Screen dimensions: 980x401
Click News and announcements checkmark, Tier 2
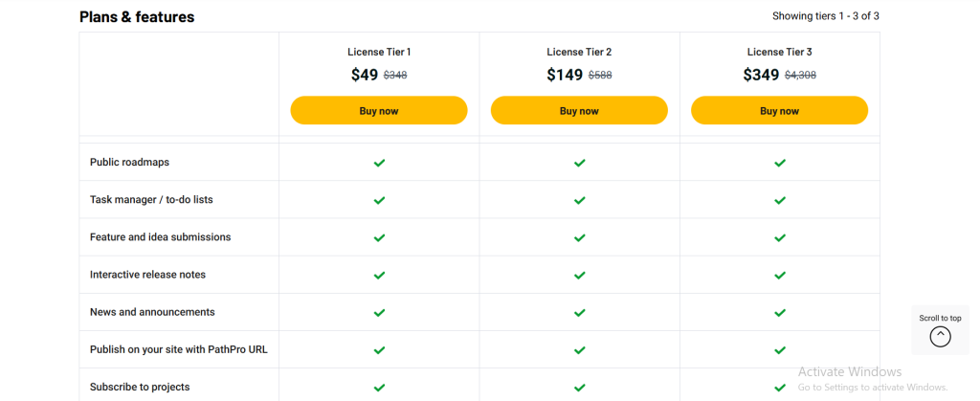[579, 312]
